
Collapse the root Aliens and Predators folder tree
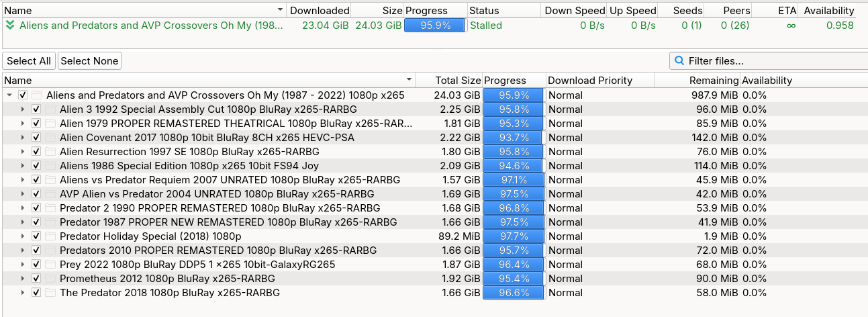9,95
